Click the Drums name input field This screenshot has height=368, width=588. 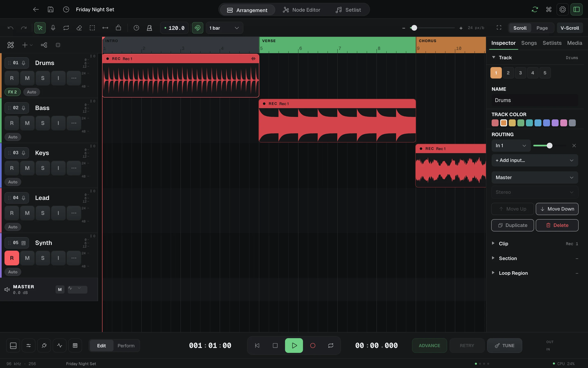point(535,100)
